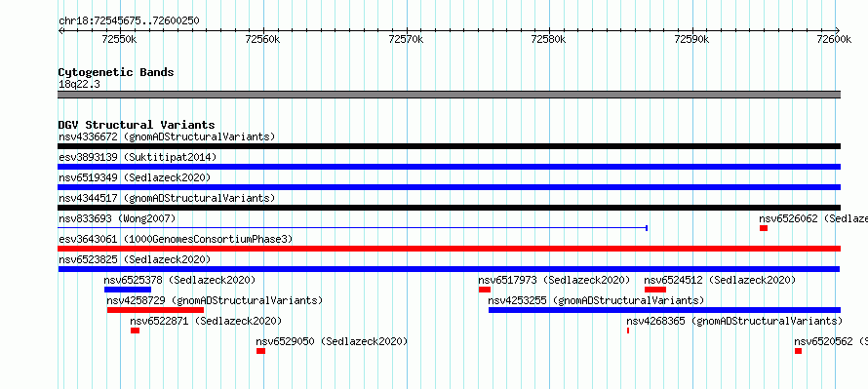Image resolution: width=868 pixels, height=389 pixels.
Task: Open the nsv6524512 variant label
Action: [720, 280]
